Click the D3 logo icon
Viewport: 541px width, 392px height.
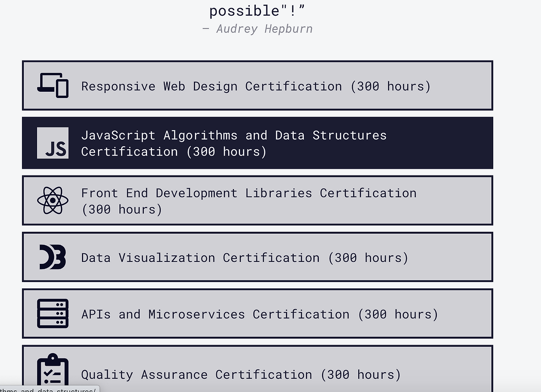53,257
